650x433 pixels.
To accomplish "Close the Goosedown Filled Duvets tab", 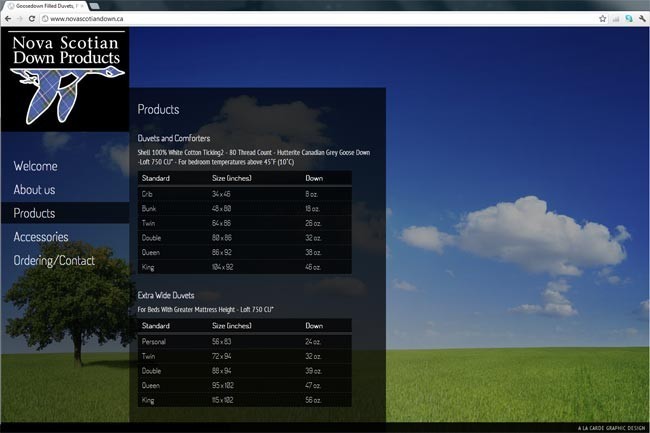I will pos(82,6).
